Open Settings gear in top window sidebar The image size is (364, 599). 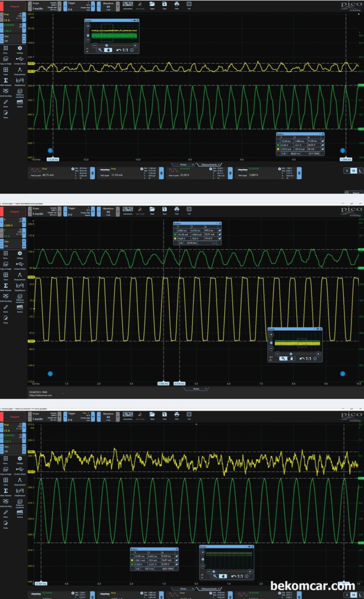click(20, 48)
